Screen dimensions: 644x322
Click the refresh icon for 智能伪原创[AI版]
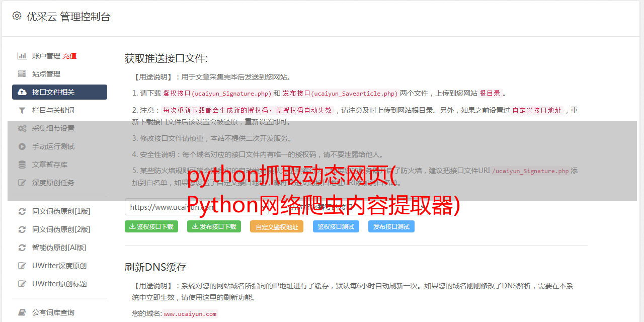click(22, 248)
